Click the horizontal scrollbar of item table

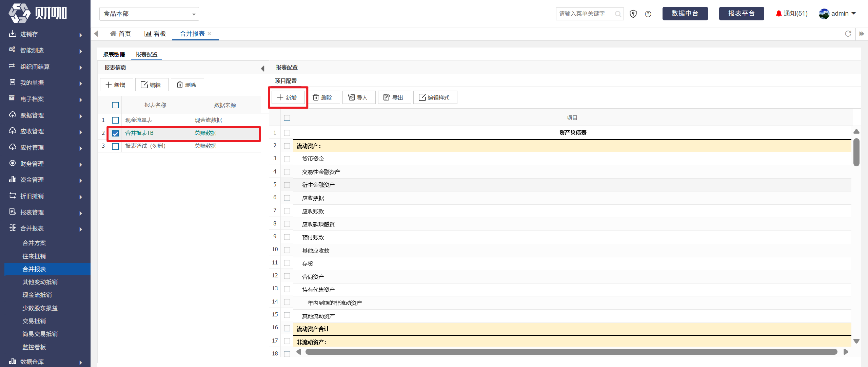[x=571, y=352]
